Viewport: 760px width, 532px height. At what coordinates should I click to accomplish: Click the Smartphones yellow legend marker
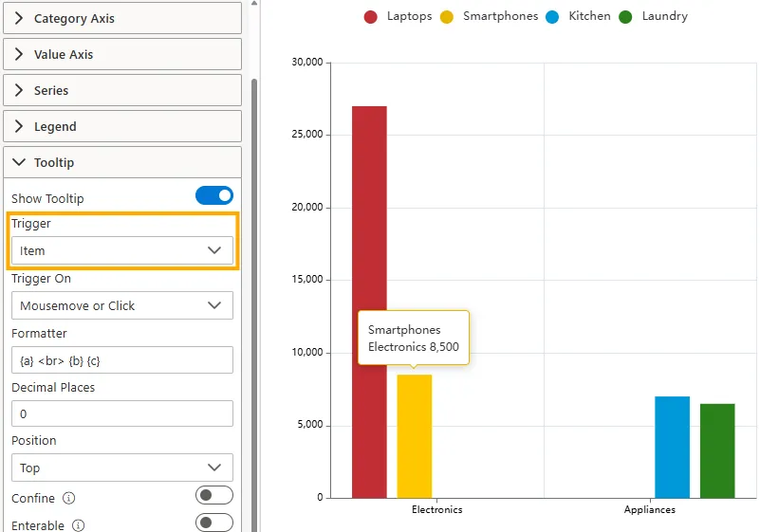447,16
